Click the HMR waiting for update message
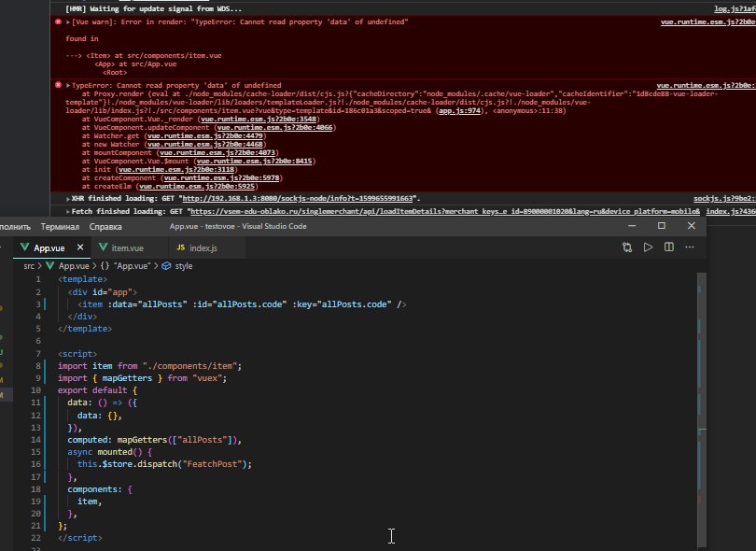Screen dimensions: 756x551 pos(154,9)
